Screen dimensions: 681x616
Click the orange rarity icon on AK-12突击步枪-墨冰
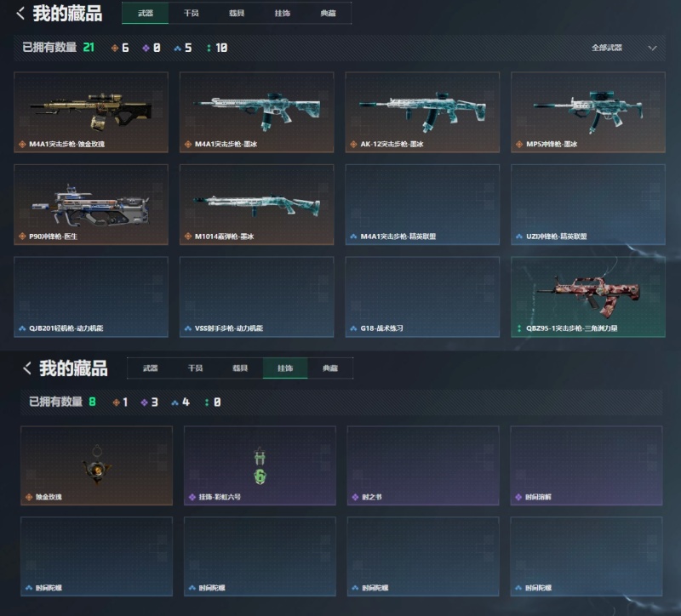coord(353,144)
